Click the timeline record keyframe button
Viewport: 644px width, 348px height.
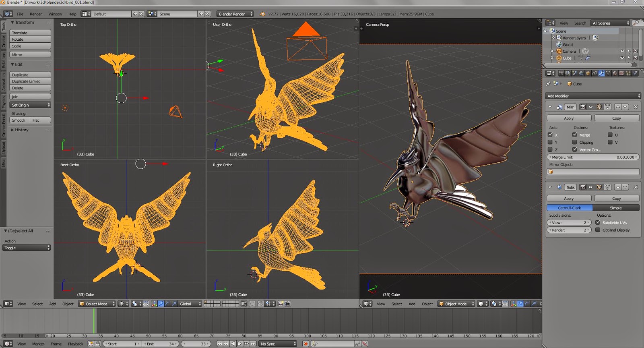306,344
